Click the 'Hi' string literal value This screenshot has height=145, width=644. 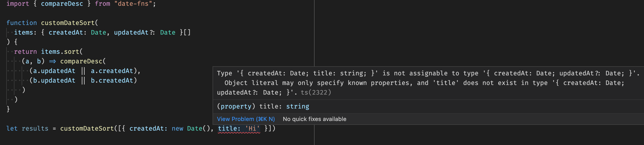pyautogui.click(x=252, y=128)
